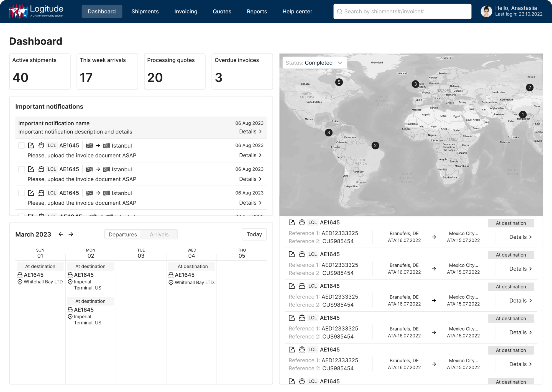
Task: Click ship icon for Sunday 01 shipment
Action: point(20,275)
